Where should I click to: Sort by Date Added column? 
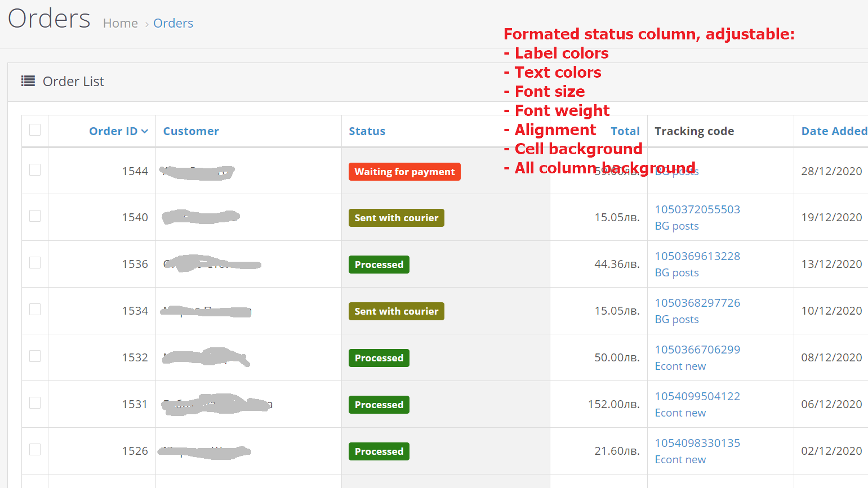(834, 131)
